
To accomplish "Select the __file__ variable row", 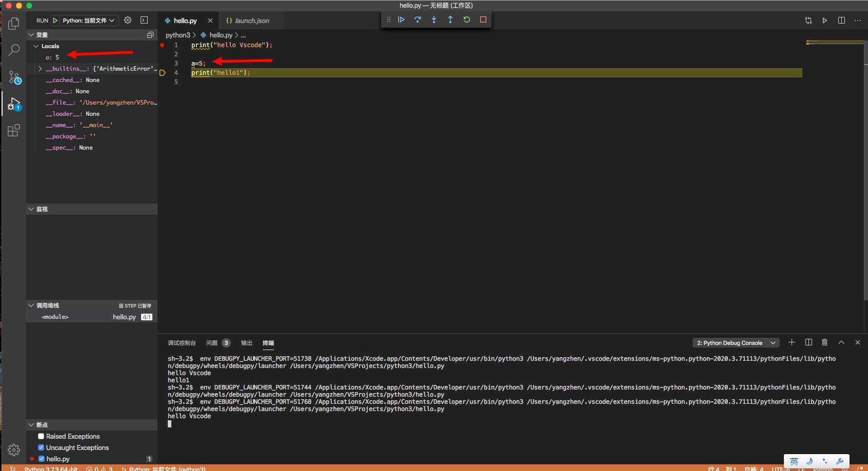I will coord(92,103).
